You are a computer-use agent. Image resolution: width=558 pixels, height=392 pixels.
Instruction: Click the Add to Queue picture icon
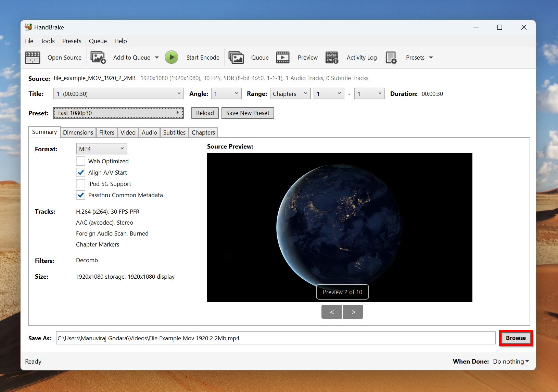pyautogui.click(x=98, y=58)
